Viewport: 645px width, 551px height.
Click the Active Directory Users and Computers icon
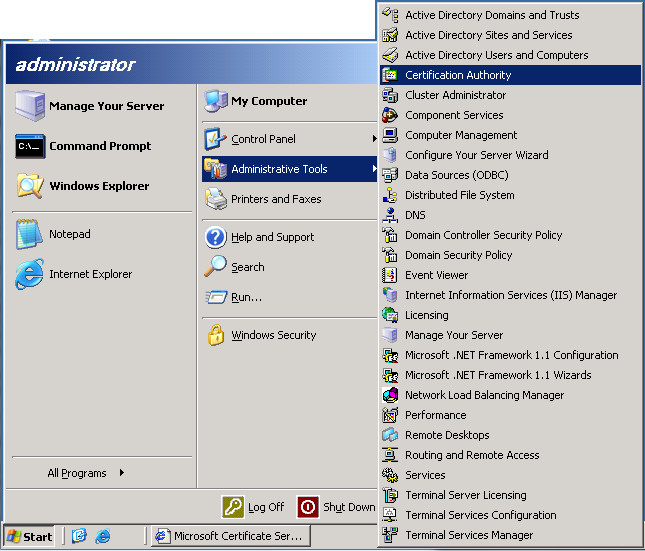point(390,55)
